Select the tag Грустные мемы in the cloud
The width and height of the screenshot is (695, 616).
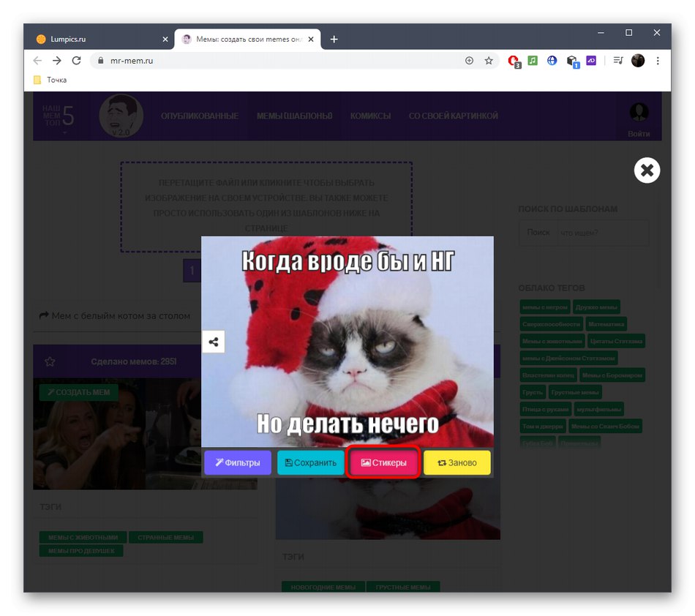(575, 391)
